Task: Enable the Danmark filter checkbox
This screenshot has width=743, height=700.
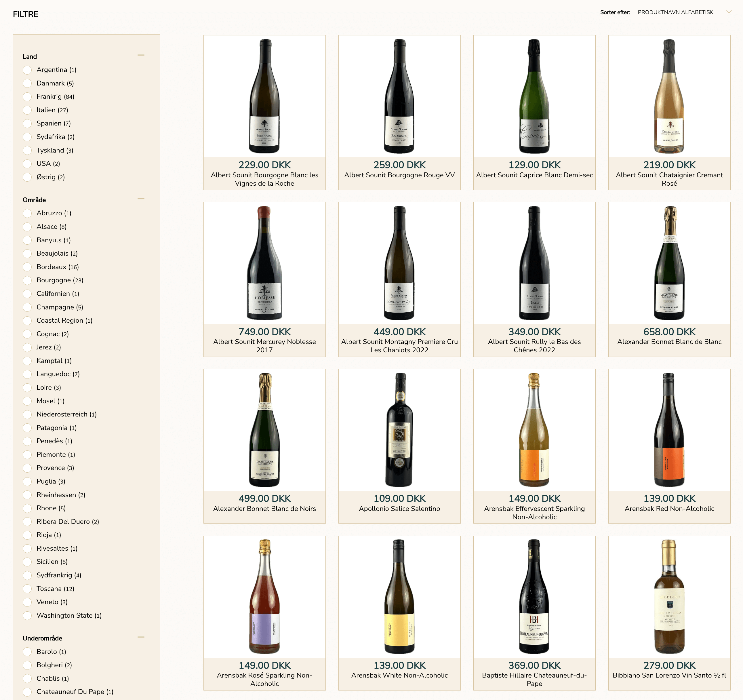Action: 27,83
